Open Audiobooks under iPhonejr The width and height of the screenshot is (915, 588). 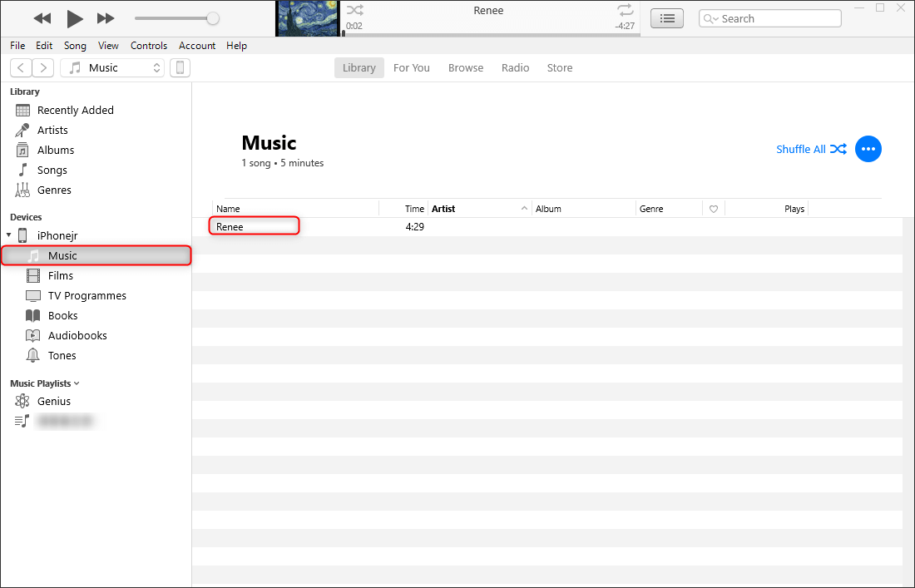[77, 335]
